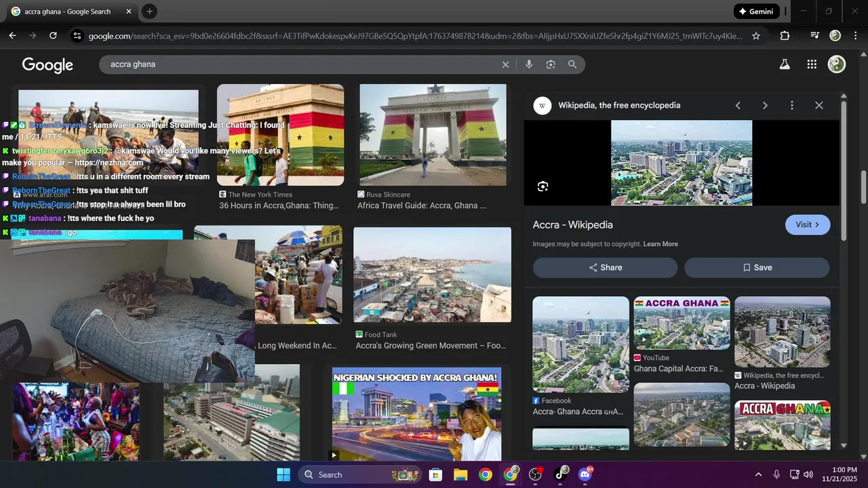Click the browser address bar URL
The height and width of the screenshot is (488, 868).
[415, 36]
